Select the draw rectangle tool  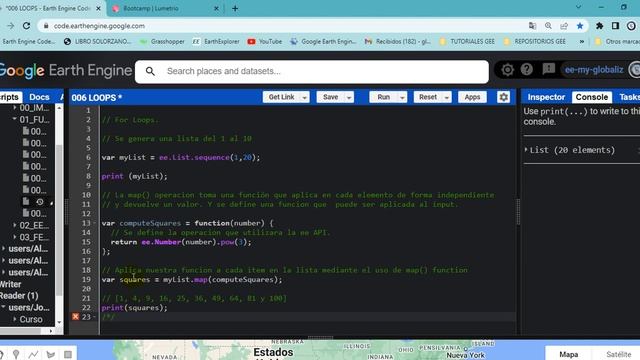(x=68, y=354)
